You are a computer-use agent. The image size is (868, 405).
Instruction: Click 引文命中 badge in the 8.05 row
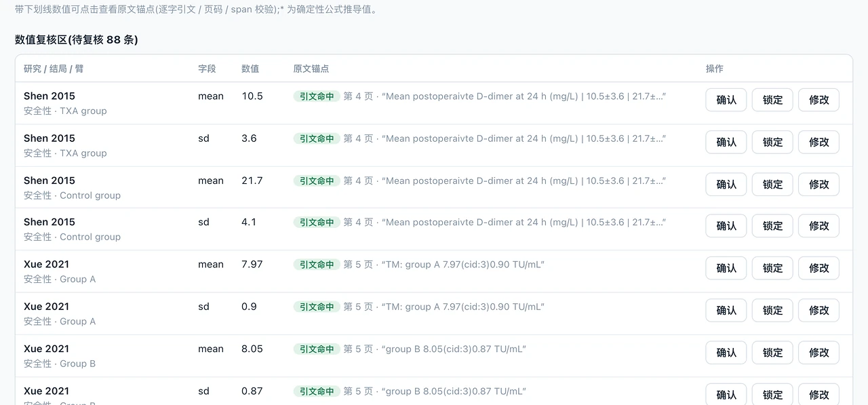(x=317, y=349)
